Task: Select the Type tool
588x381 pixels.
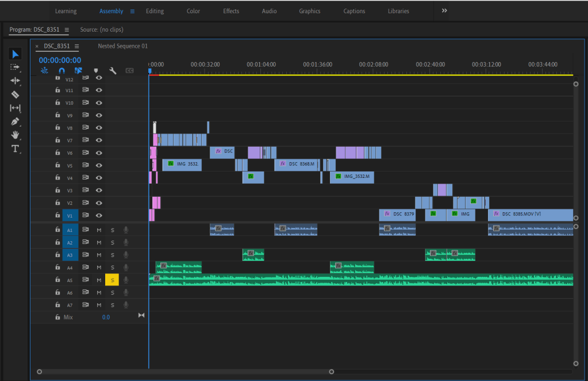Action: 16,148
